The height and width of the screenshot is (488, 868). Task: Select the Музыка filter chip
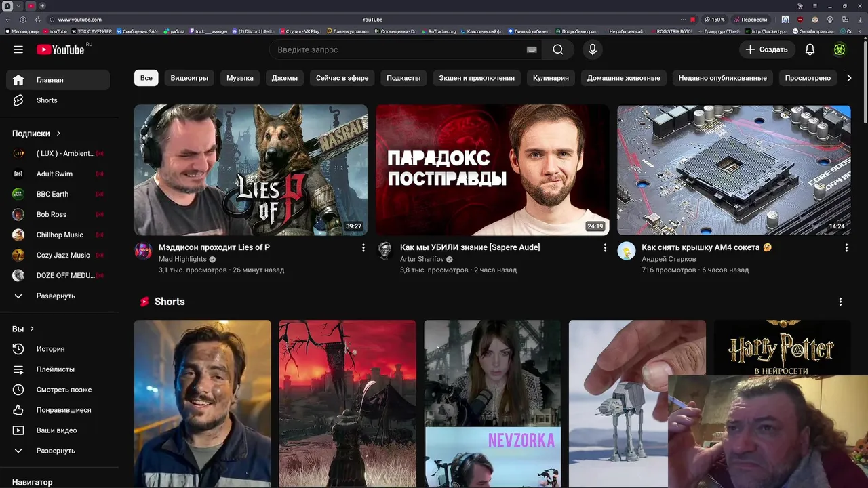[240, 78]
